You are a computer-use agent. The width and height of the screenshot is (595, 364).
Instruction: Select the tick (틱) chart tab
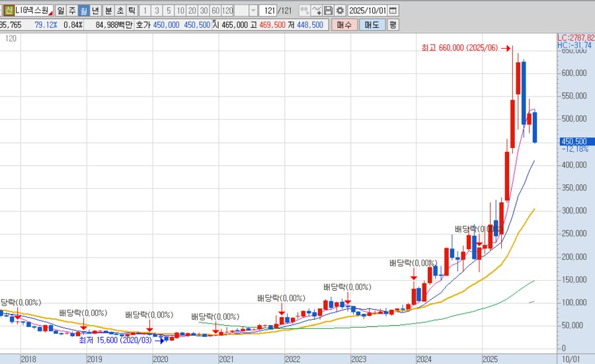pyautogui.click(x=132, y=11)
